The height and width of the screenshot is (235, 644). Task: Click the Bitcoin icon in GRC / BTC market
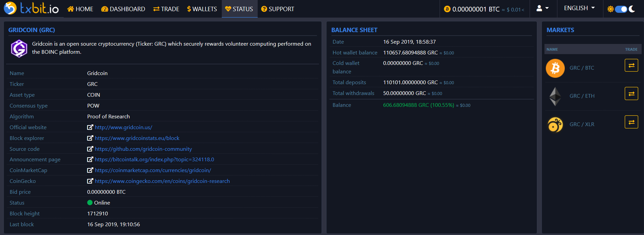pyautogui.click(x=555, y=68)
